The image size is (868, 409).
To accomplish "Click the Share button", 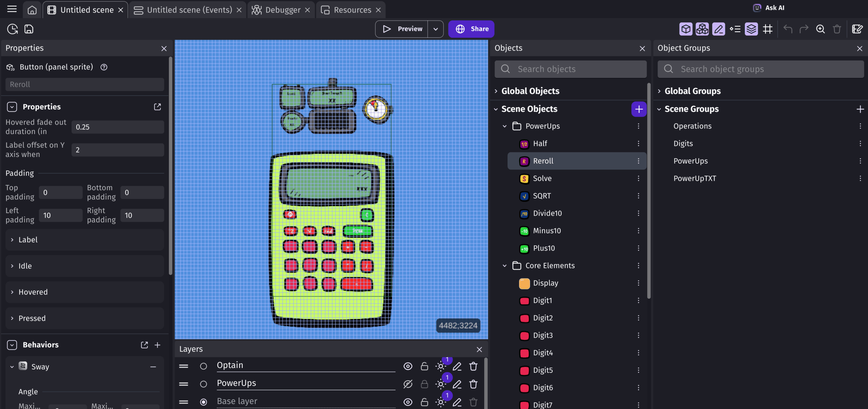I will (x=471, y=29).
